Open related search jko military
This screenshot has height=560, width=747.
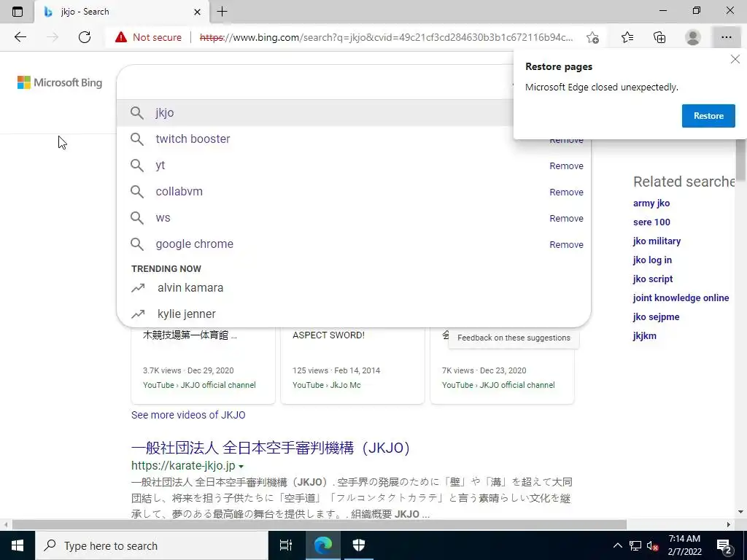657,241
